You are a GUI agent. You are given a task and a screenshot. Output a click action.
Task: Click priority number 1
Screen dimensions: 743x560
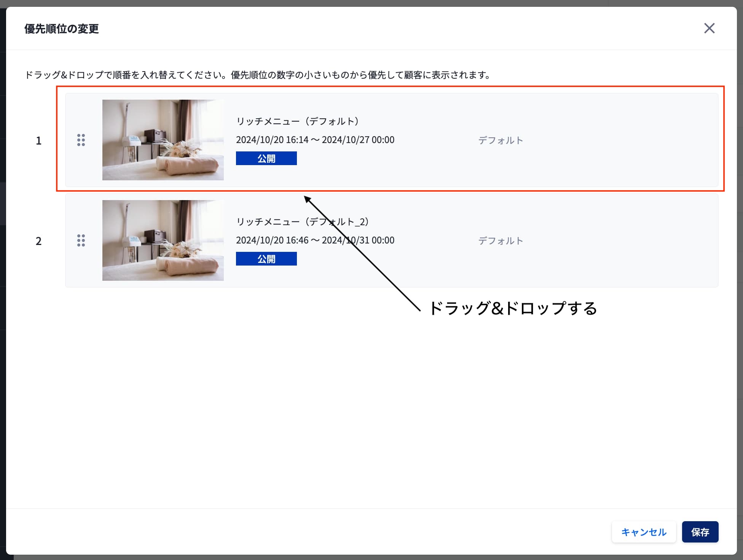(38, 141)
